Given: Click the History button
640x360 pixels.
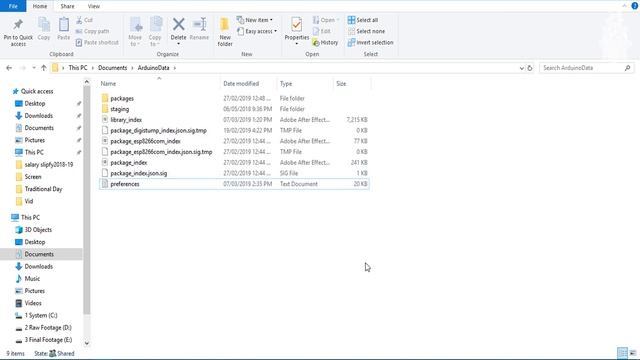Looking at the screenshot, I should pos(325,42).
